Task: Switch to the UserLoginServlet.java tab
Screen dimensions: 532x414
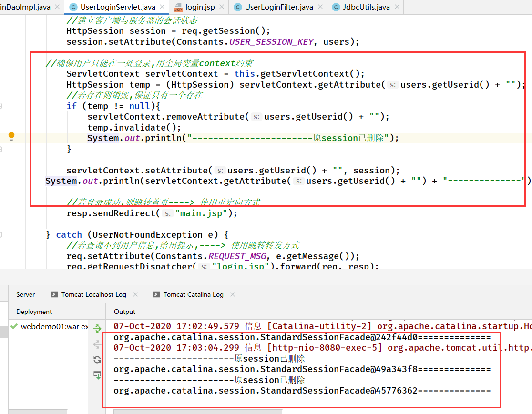Action: [117, 7]
